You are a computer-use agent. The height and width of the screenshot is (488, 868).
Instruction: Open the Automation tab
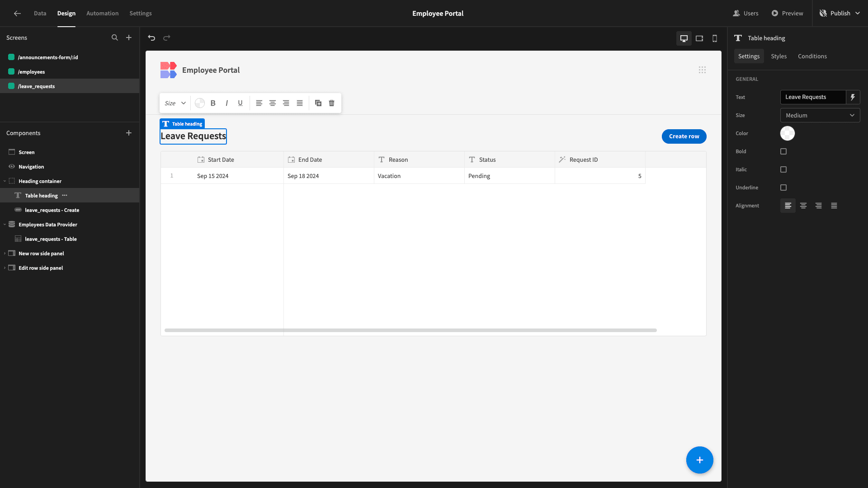(102, 13)
